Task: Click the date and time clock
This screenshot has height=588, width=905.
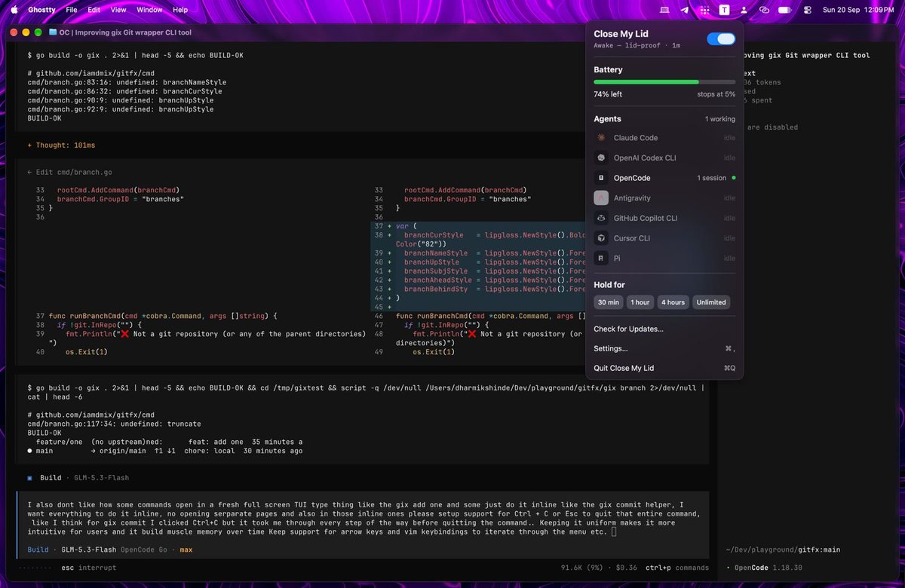Action: click(x=858, y=10)
